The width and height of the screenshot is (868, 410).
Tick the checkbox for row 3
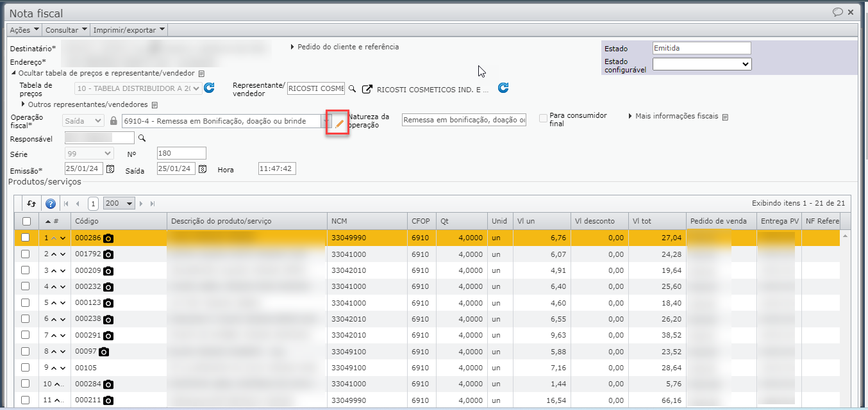tap(26, 270)
